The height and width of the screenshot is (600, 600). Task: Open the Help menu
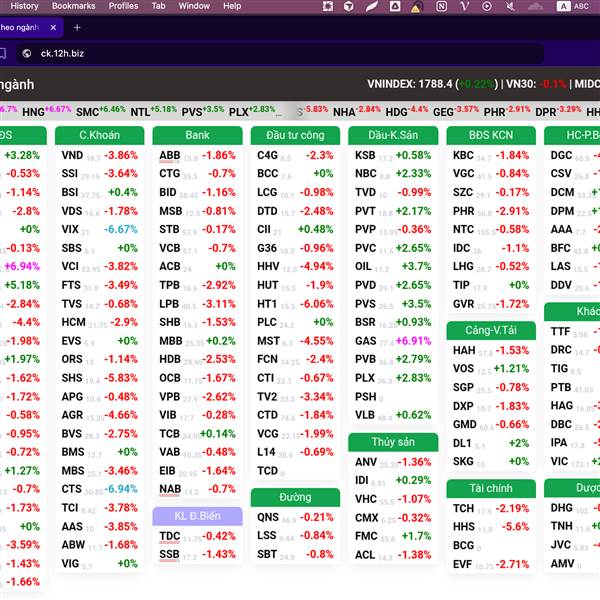pyautogui.click(x=232, y=6)
